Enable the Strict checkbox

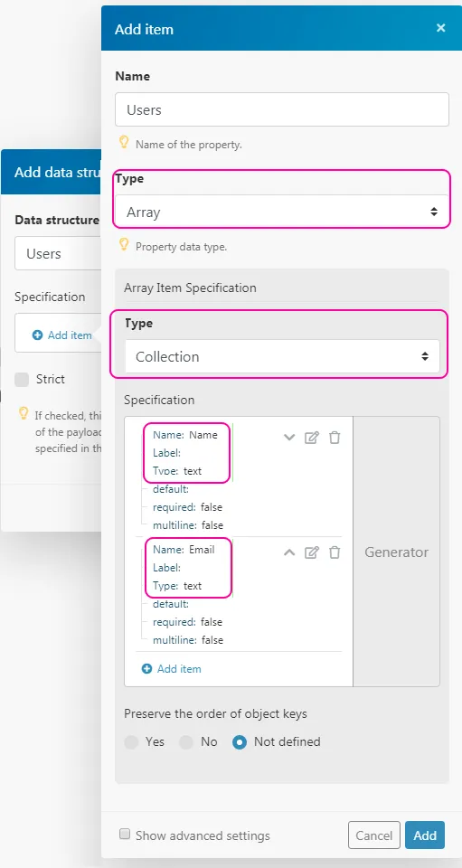tap(22, 379)
